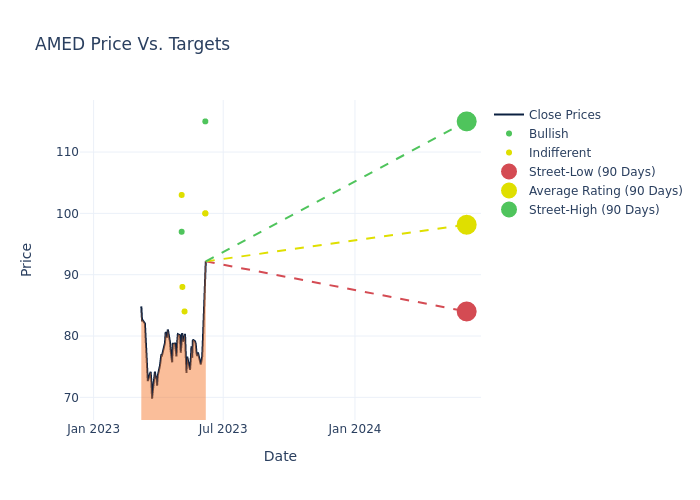Click the large red Street-Low marker on the chart
Viewport: 700px width, 500px height.
pyautogui.click(x=466, y=311)
